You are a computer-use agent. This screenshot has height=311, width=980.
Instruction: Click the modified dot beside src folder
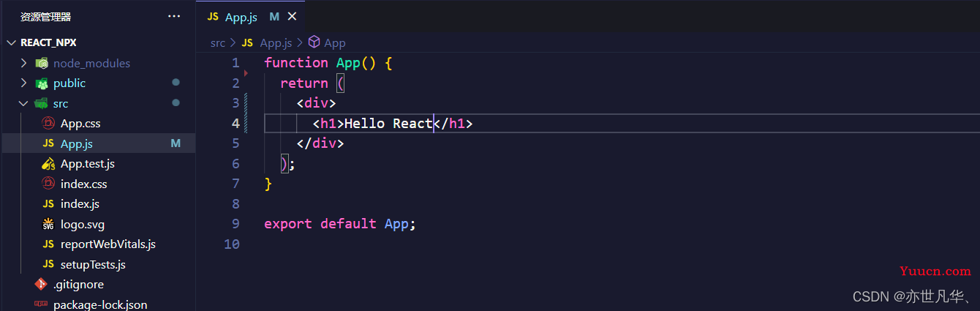click(x=176, y=103)
